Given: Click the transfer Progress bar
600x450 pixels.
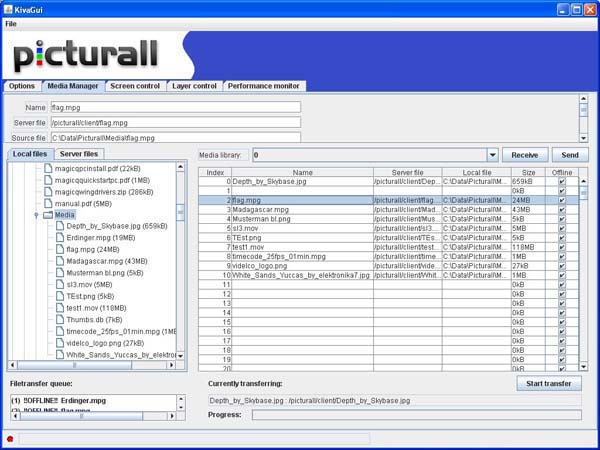Looking at the screenshot, I should click(417, 415).
